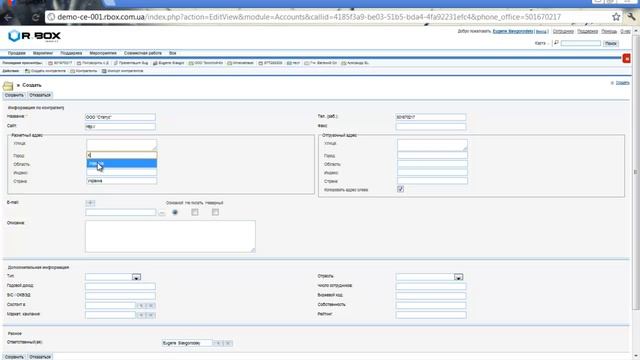
Task: Click bottom Сохранить button
Action: click(14, 357)
